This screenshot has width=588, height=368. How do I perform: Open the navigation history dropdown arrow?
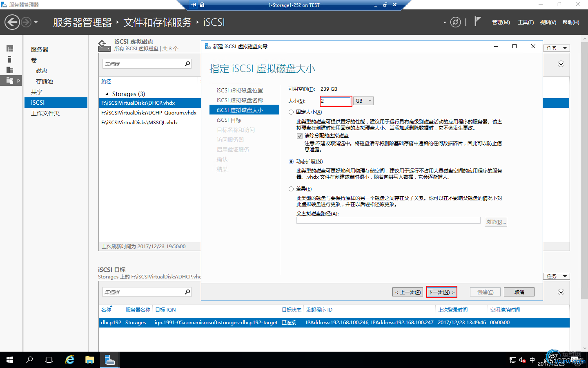coord(36,22)
